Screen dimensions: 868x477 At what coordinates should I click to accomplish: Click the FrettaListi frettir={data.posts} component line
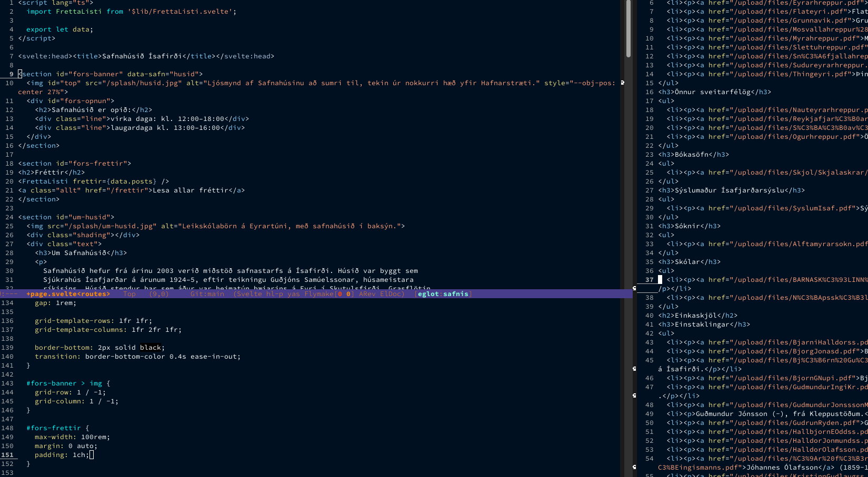tap(93, 181)
